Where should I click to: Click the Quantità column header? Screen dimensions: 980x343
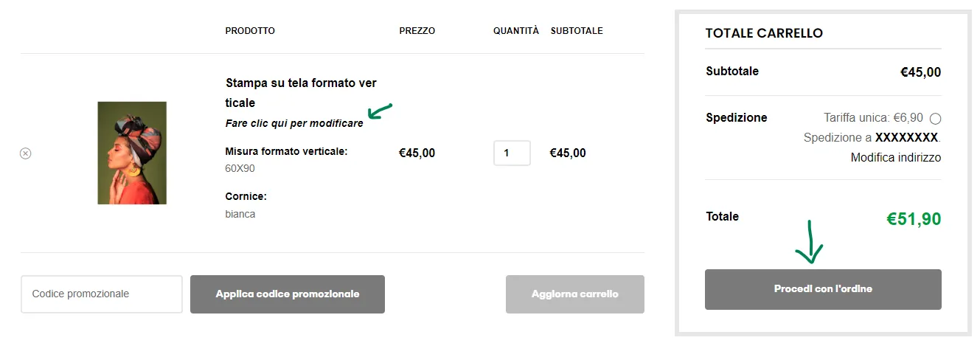pyautogui.click(x=516, y=31)
